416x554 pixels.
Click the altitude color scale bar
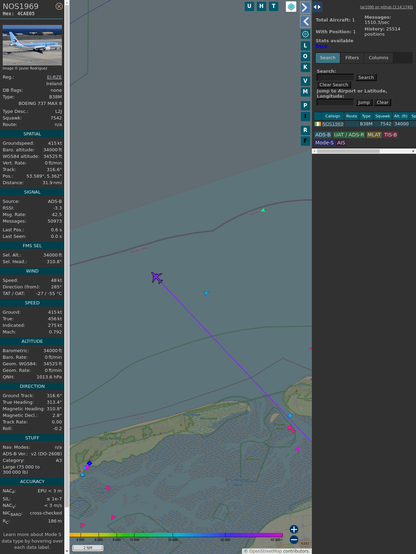click(x=176, y=535)
